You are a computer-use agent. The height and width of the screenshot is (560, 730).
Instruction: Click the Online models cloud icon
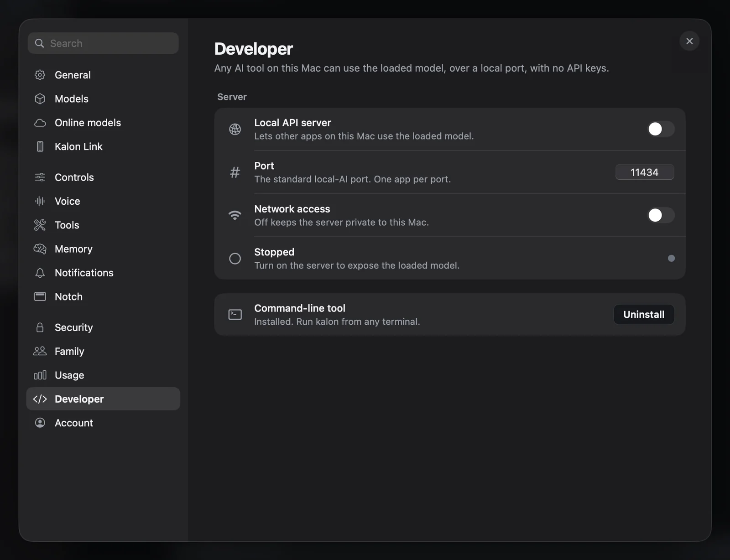40,123
